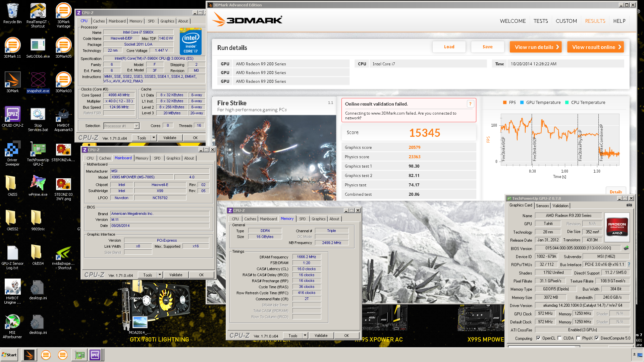The image size is (644, 362).
Task: Click the Radeon Graphics logo in GPU-Z
Action: (617, 227)
